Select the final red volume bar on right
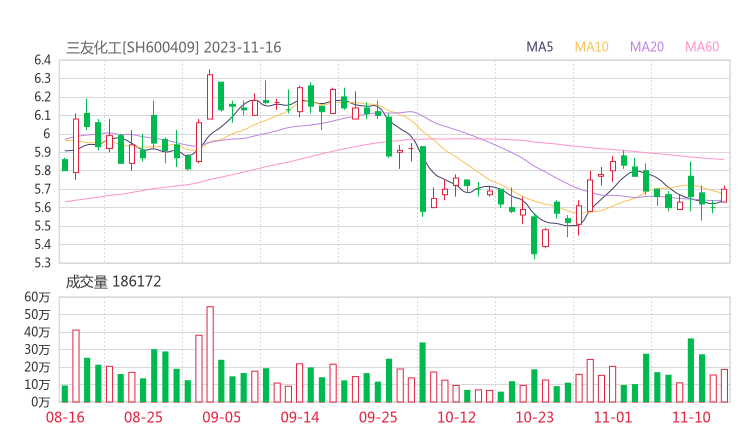This screenshot has height=440, width=740. (724, 386)
